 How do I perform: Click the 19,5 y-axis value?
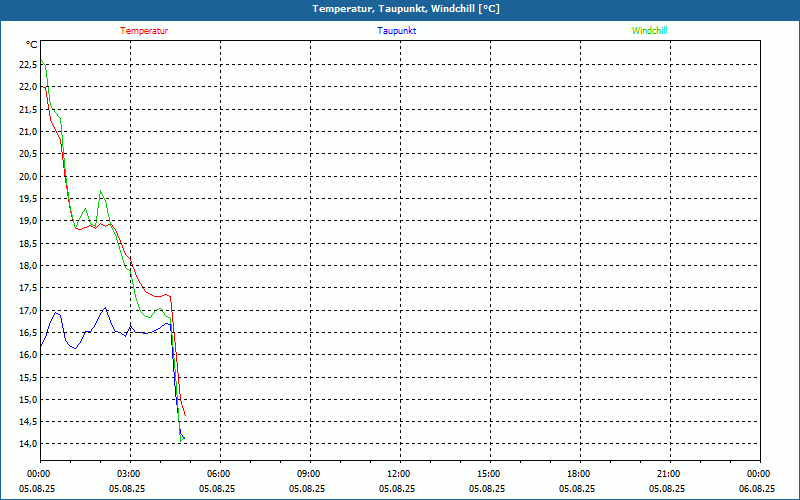[x=28, y=198]
